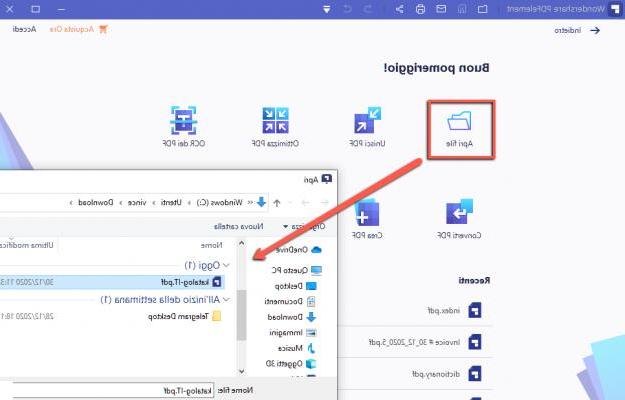Open the recent locations dropdown in Apri dialog
625x400 pixels.
coord(291,203)
